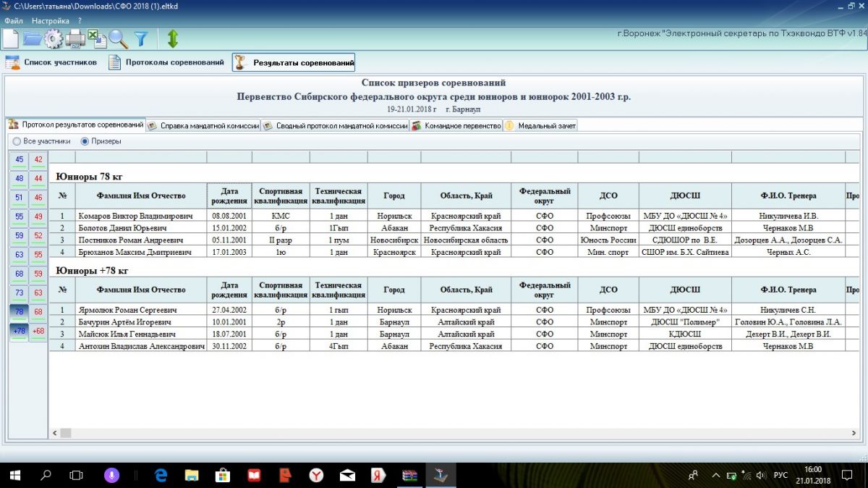Export to Excel via the toolbar icon

point(97,39)
